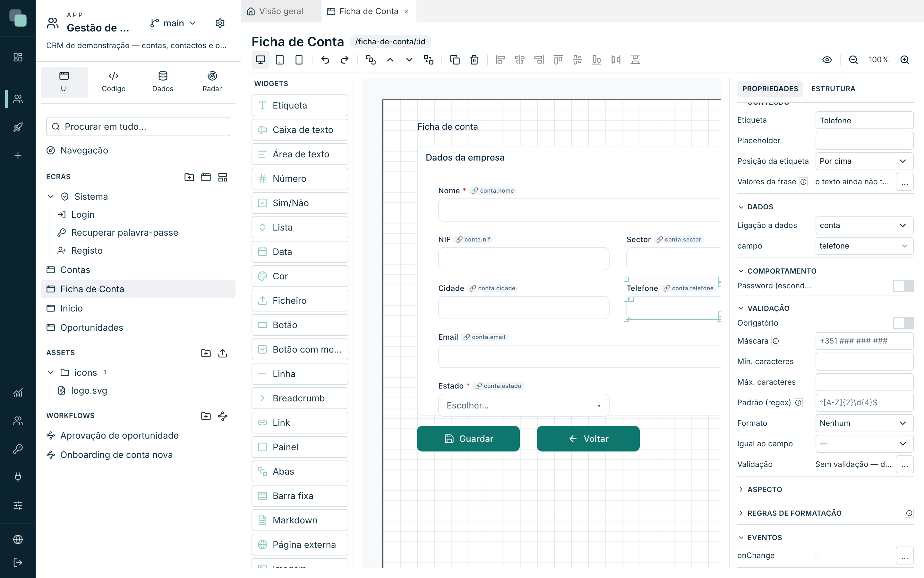Screen dimensions: 924x578
Task: Toggle the Password (escond...) switch
Action: (903, 286)
